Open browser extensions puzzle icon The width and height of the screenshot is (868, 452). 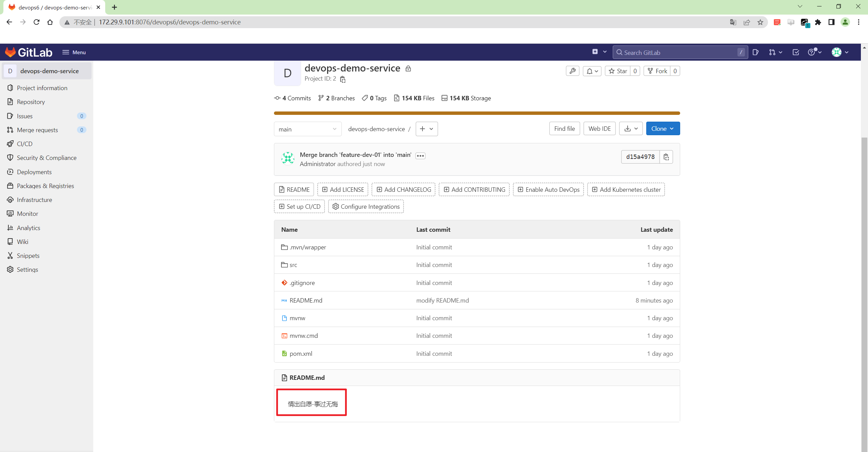(818, 22)
